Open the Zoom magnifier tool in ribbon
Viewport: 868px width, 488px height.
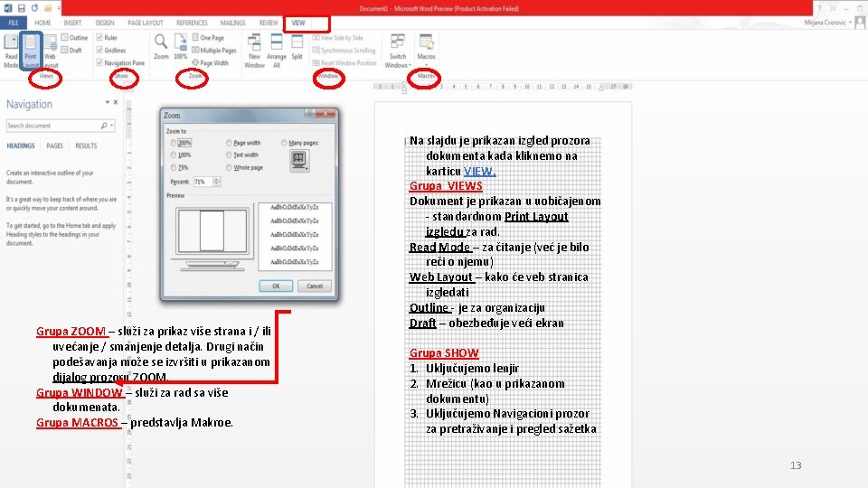[x=161, y=47]
